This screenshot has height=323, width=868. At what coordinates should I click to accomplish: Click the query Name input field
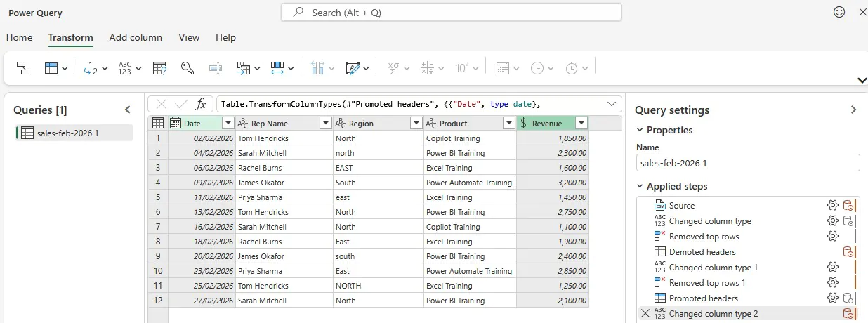point(747,163)
